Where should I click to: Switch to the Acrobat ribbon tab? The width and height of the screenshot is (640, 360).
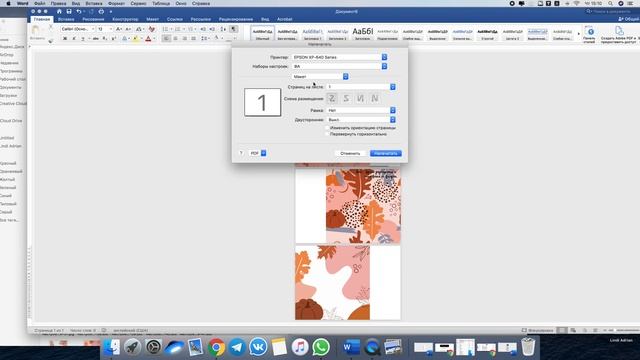(284, 19)
